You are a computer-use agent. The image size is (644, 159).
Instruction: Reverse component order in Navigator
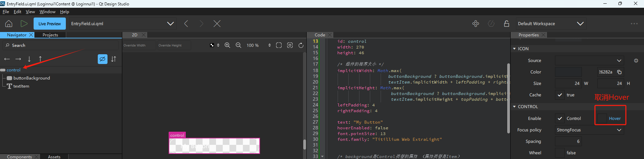114,59
